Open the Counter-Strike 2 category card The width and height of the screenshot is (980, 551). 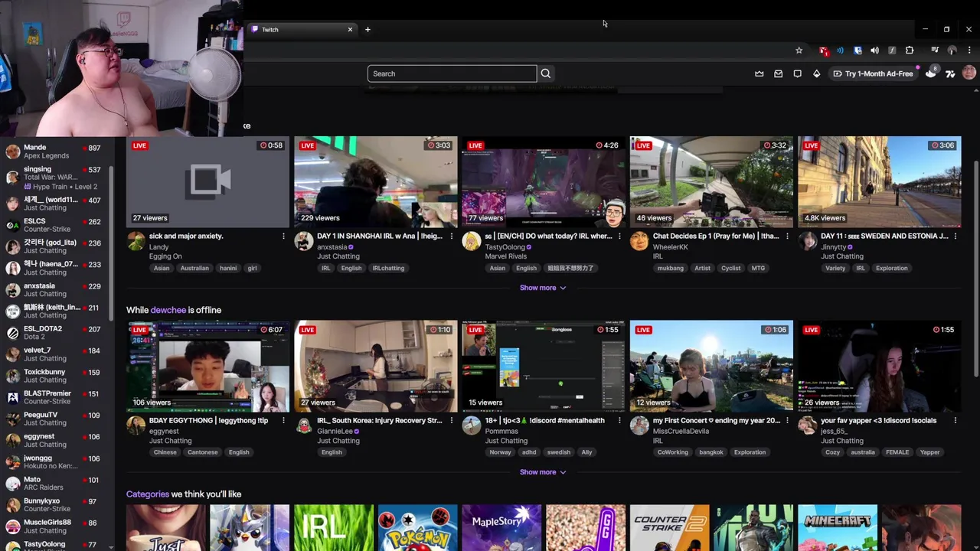tap(669, 528)
